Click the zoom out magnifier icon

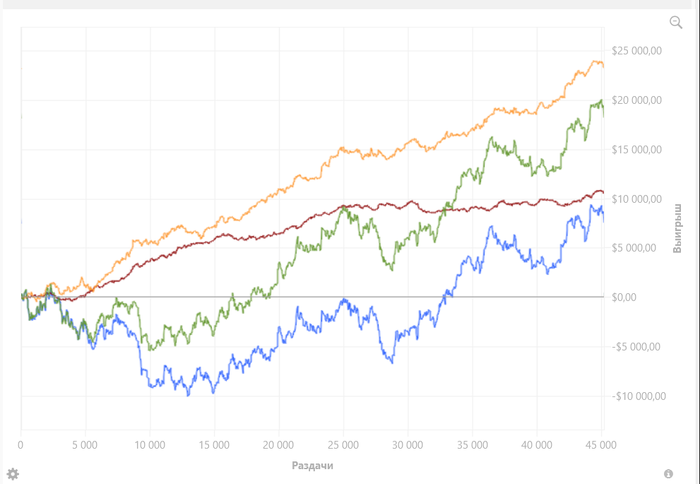pos(675,22)
